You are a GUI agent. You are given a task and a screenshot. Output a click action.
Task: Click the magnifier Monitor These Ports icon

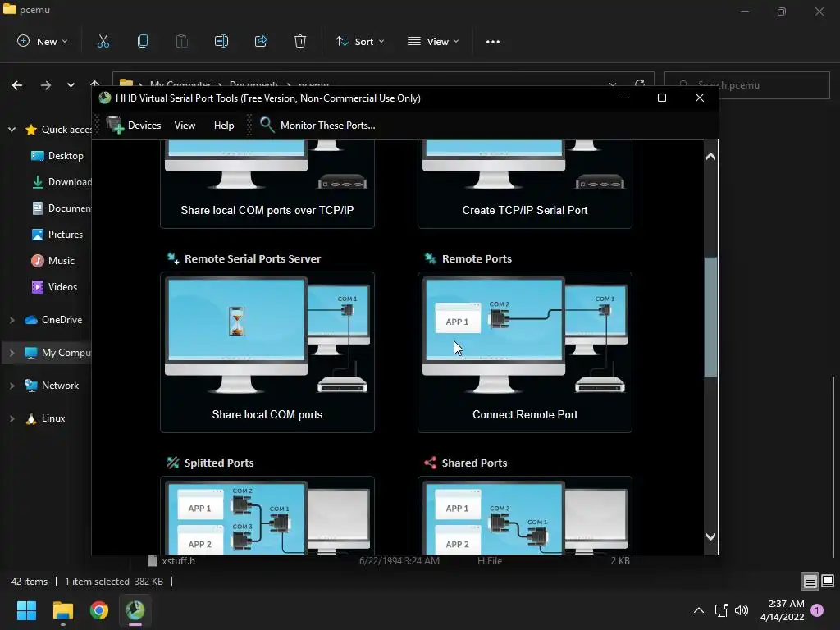tap(267, 125)
